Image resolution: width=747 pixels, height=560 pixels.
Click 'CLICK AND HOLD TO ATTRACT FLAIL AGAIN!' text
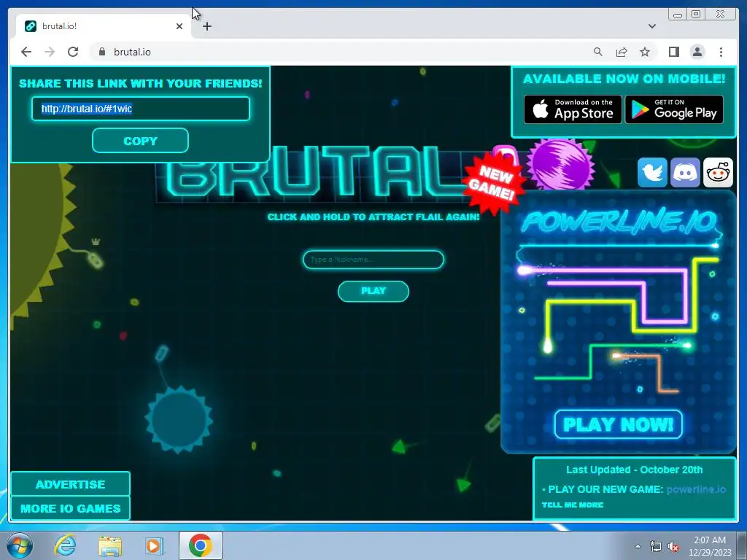pos(373,217)
